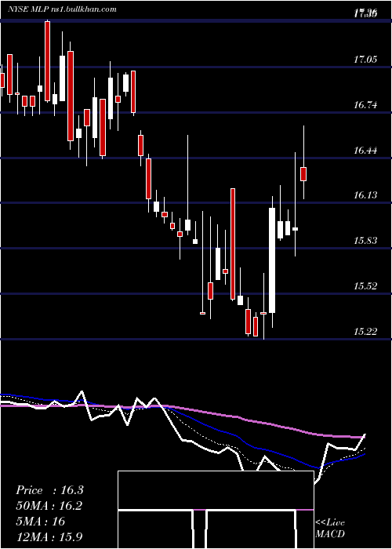Click the Price : 16.3 readout
Screen dimensions: 392x549
49,490
